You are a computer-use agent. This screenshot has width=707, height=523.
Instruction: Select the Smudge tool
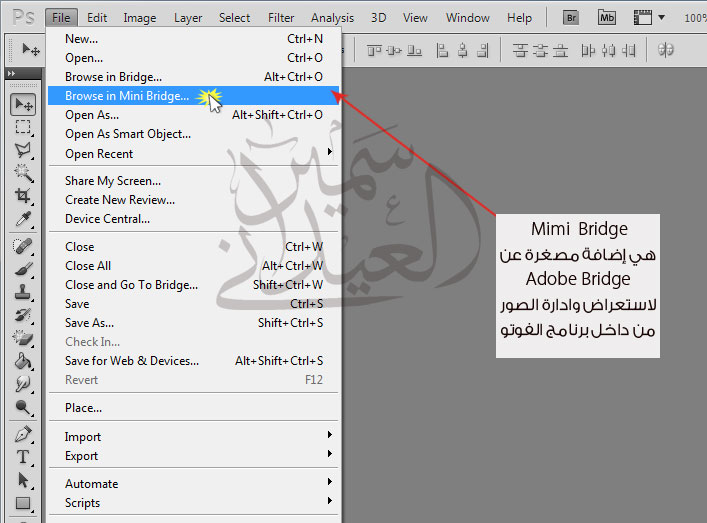(23, 384)
